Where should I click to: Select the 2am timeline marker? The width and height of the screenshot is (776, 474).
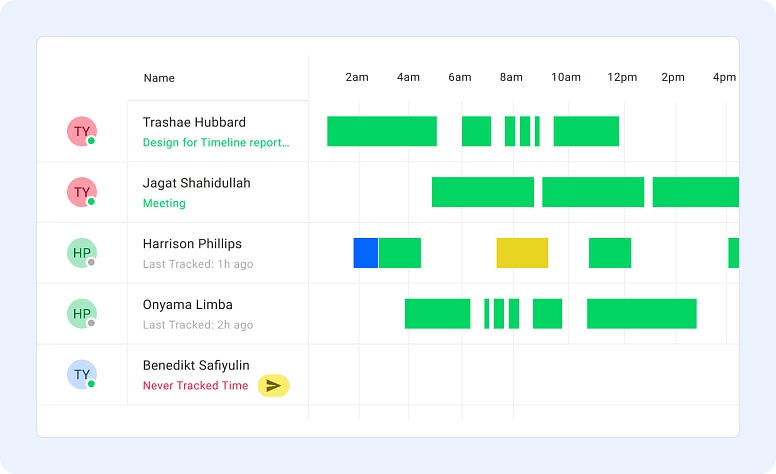click(x=357, y=78)
